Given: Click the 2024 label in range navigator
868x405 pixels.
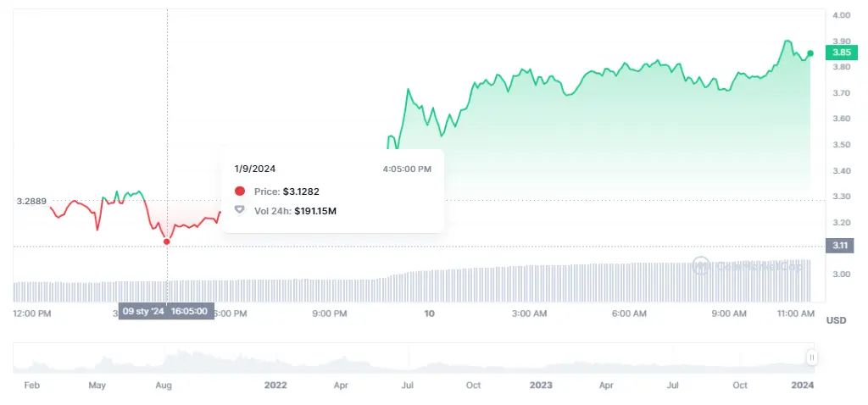Looking at the screenshot, I should (x=802, y=385).
